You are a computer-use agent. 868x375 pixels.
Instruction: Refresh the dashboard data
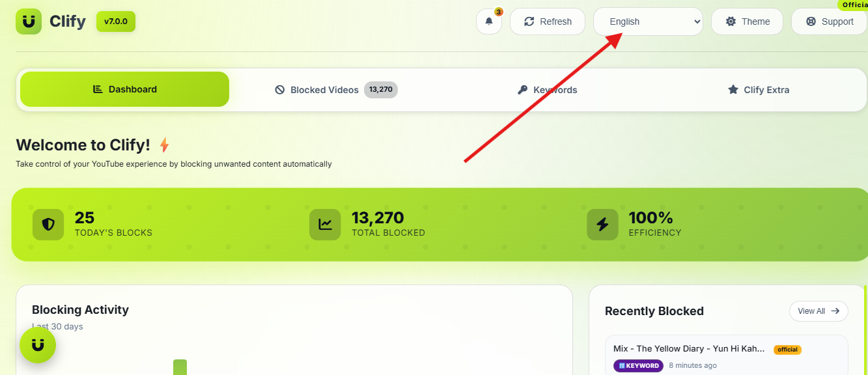pyautogui.click(x=548, y=21)
